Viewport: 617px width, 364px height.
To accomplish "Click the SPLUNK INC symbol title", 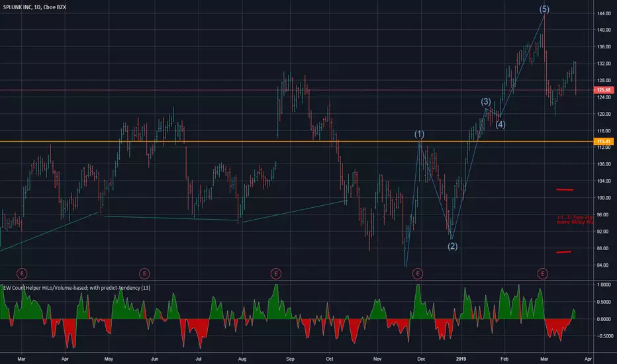I will pyautogui.click(x=34, y=7).
